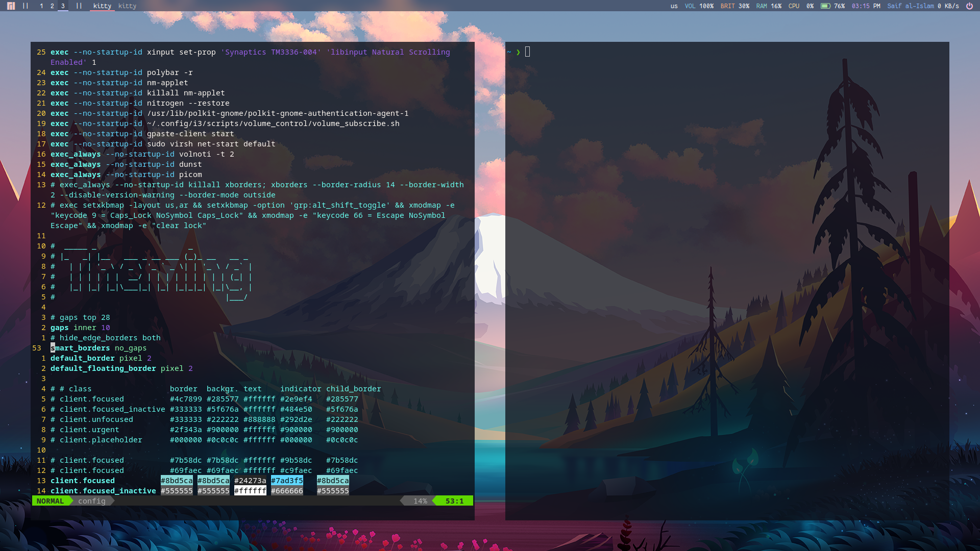Click the highlighted #8bd5ca color swatch

177,480
